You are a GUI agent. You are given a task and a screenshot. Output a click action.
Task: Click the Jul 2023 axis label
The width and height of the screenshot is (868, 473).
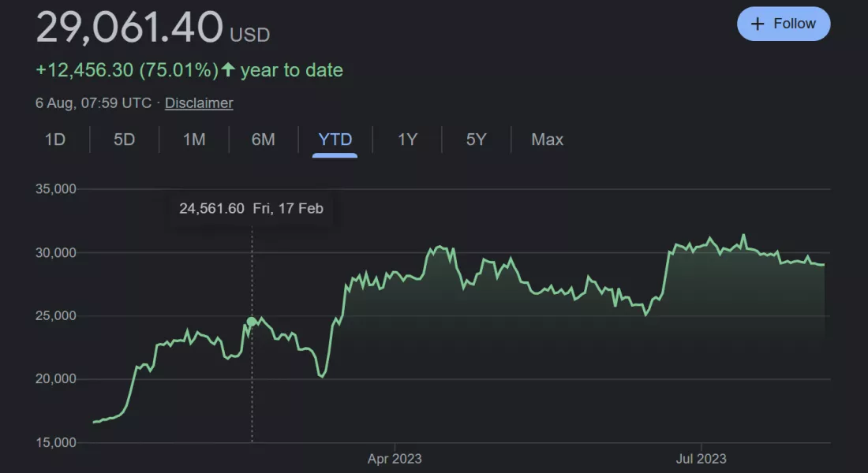coord(701,458)
